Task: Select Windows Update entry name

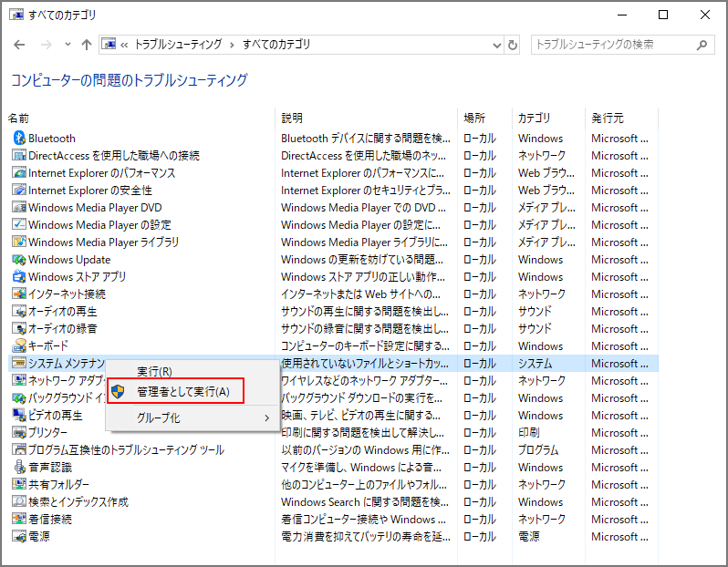Action: [69, 260]
